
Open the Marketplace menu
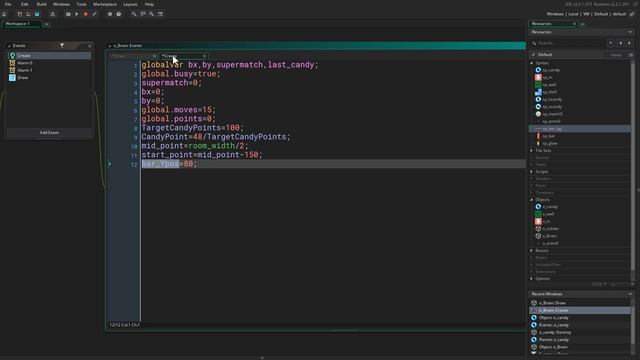[104, 4]
